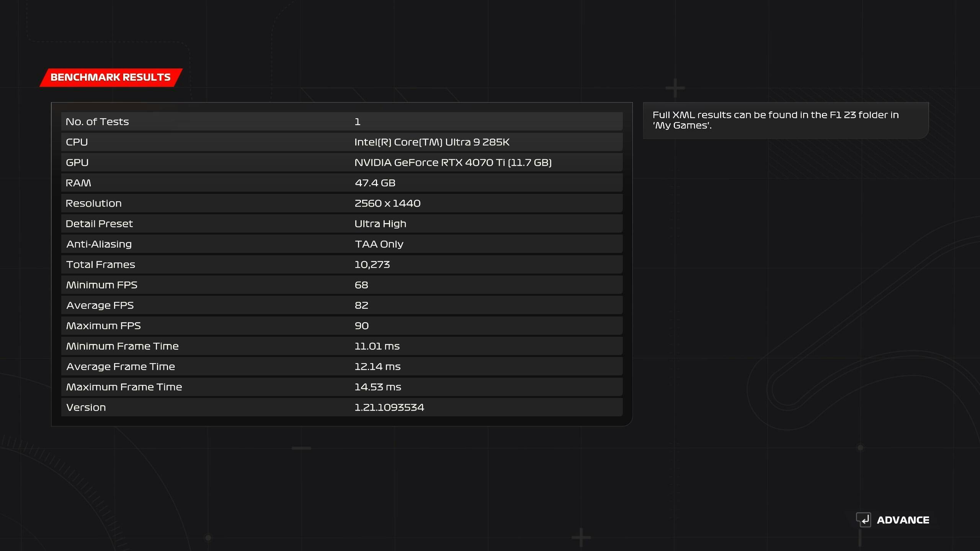Screen dimensions: 980x551
Task: Select the Average FPS row label
Action: pos(100,305)
